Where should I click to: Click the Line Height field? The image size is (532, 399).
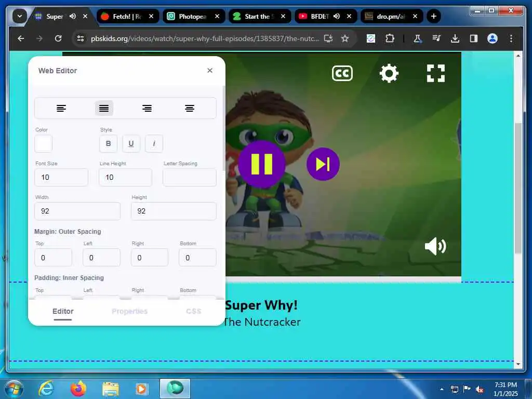[125, 177]
